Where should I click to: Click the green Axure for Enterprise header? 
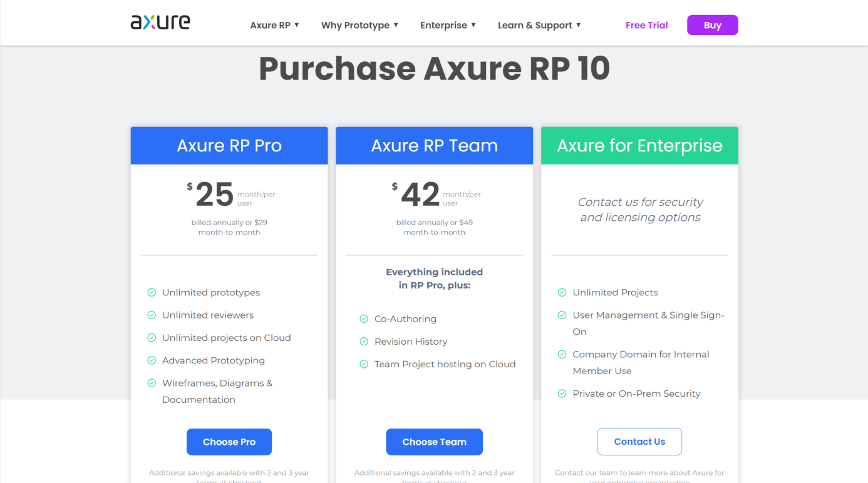(639, 146)
